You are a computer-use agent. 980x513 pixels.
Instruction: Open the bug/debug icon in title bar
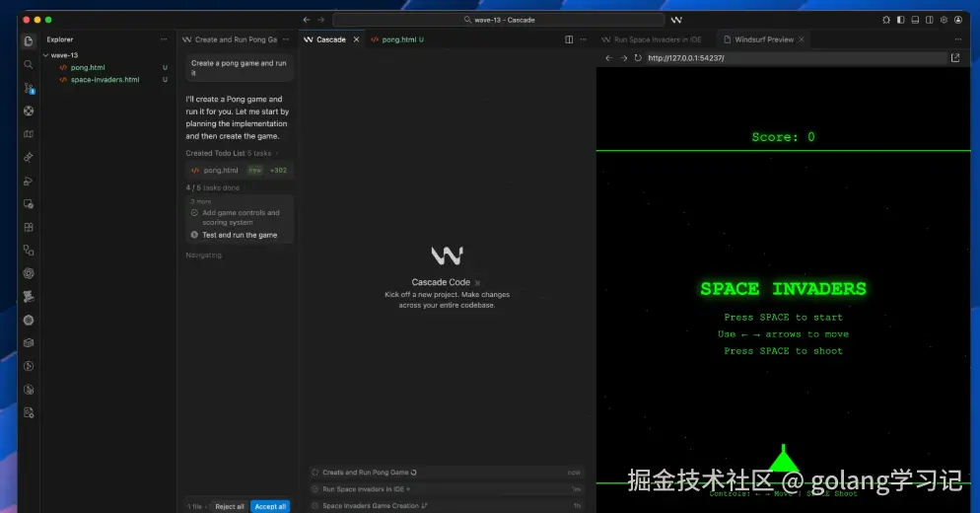tap(885, 20)
